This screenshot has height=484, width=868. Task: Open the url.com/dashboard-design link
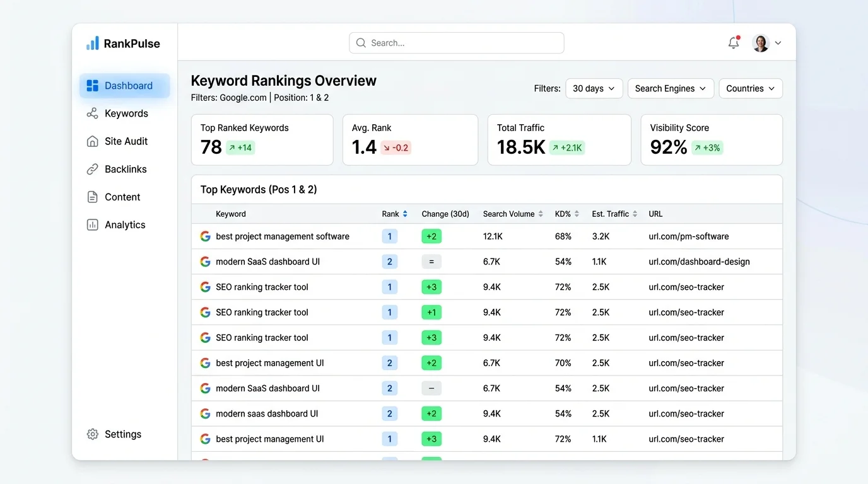point(699,262)
